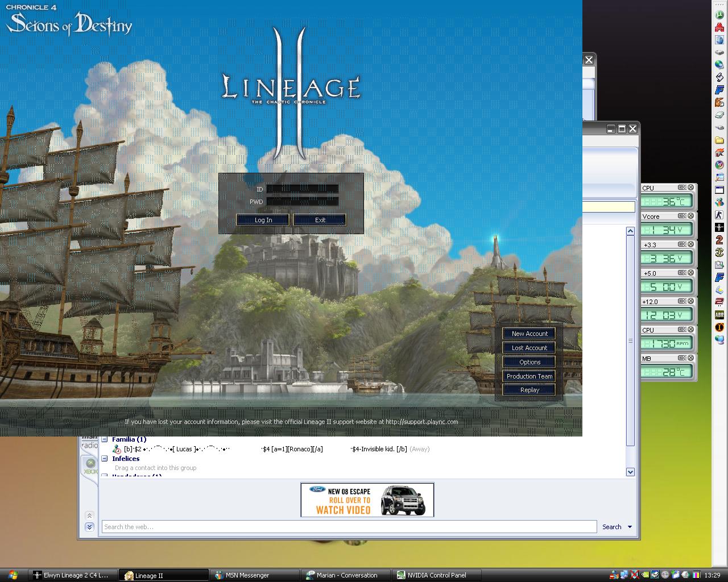Screen dimensions: 728x582
Task: Open settings icon on +5.0 gadget
Action: 682,273
